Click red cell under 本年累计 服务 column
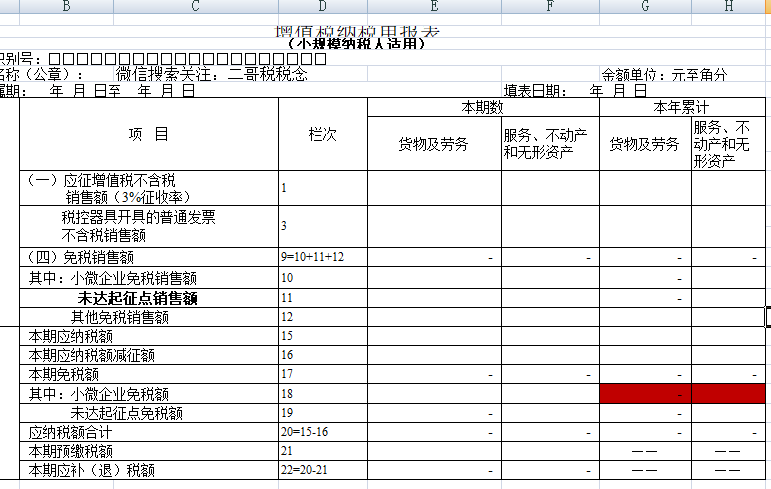 (x=728, y=394)
